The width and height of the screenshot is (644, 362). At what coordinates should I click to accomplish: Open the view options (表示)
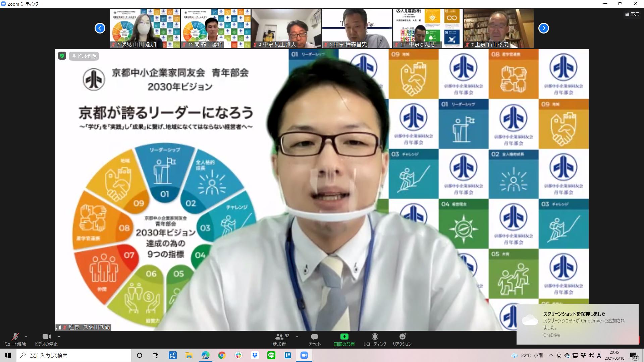point(632,14)
